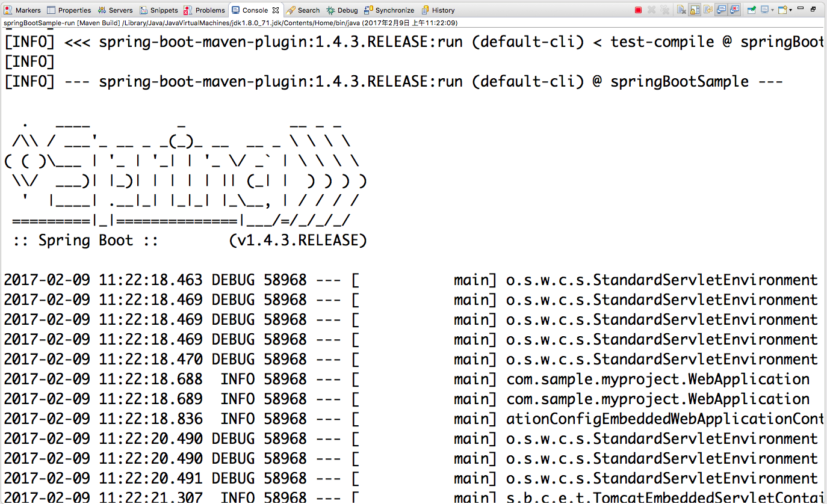Close the Console tab using its X
Image resolution: width=827 pixels, height=504 pixels.
click(276, 10)
